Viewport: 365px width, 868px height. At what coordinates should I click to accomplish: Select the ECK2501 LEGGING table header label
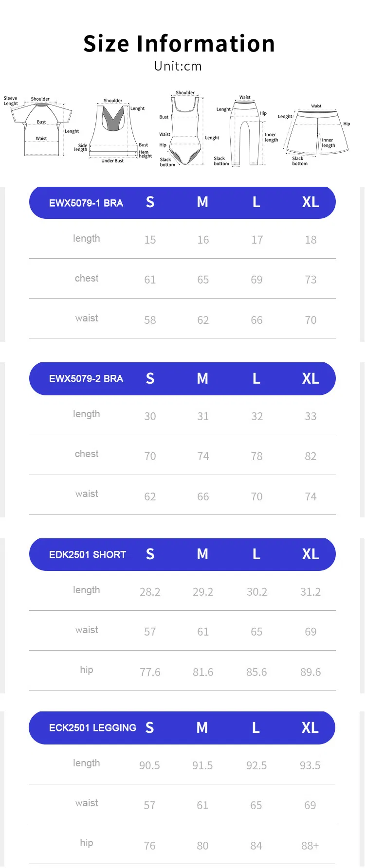point(92,728)
